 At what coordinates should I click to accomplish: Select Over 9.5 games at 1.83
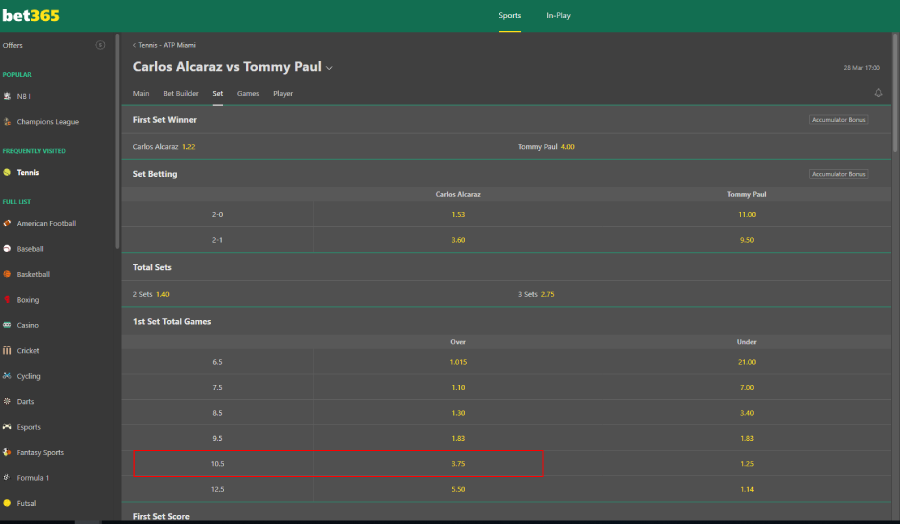coord(458,438)
